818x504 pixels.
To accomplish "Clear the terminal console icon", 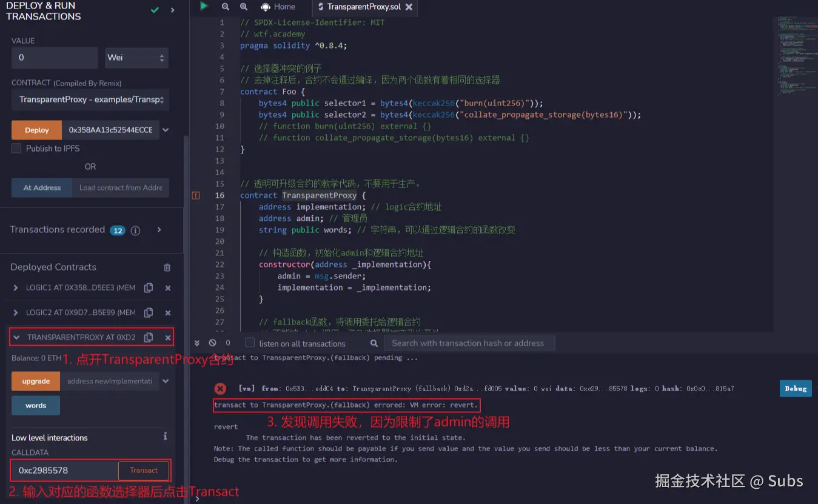I will tap(212, 343).
